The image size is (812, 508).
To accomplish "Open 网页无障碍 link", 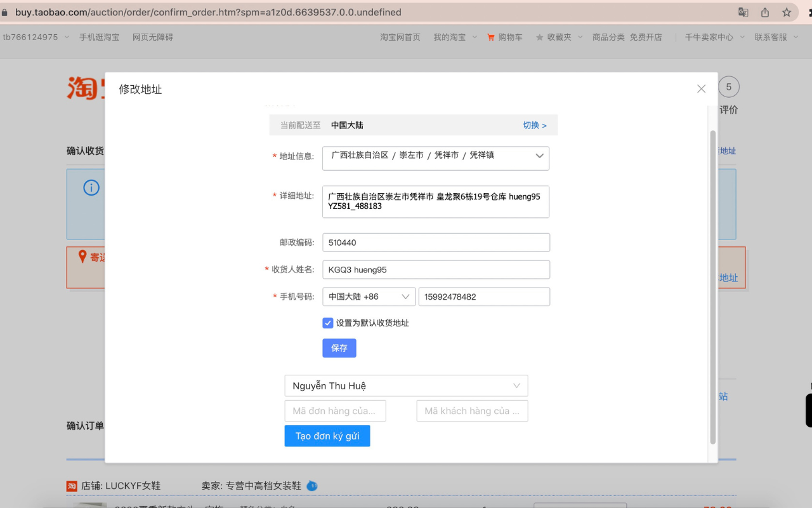I will coord(153,37).
